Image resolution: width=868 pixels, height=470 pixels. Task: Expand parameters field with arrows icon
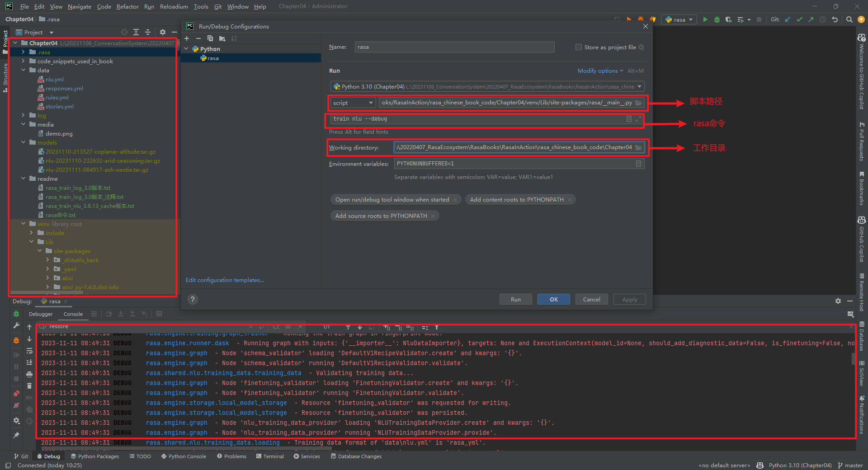[x=638, y=119]
